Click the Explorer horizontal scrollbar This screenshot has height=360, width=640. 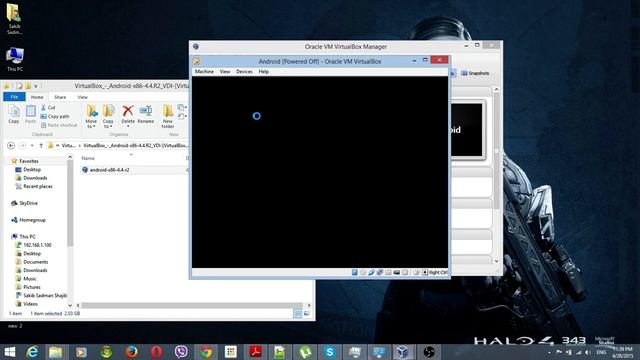pos(192,305)
